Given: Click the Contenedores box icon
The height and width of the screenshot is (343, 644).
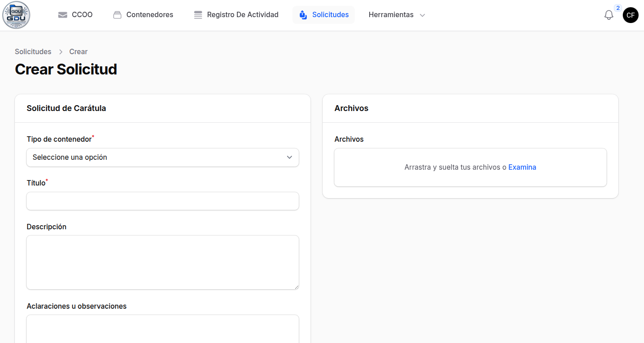Looking at the screenshot, I should pyautogui.click(x=117, y=15).
